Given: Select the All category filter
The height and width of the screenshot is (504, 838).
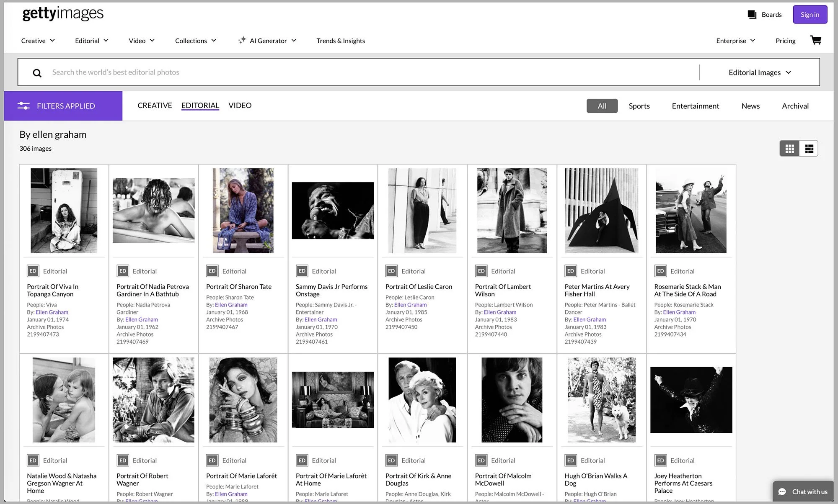Looking at the screenshot, I should (602, 106).
